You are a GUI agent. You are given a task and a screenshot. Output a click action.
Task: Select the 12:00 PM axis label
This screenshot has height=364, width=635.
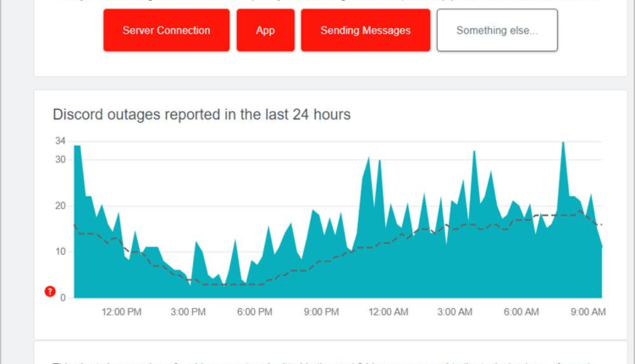tap(121, 312)
